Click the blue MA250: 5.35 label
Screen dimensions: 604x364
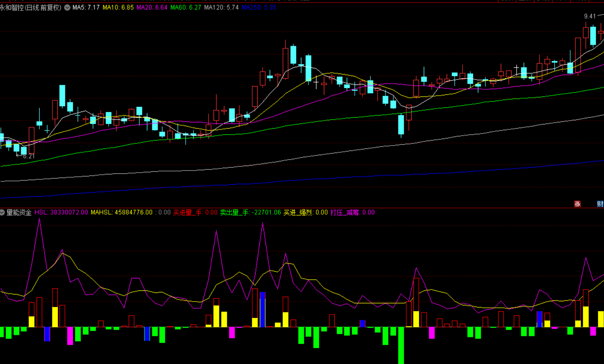tap(259, 7)
